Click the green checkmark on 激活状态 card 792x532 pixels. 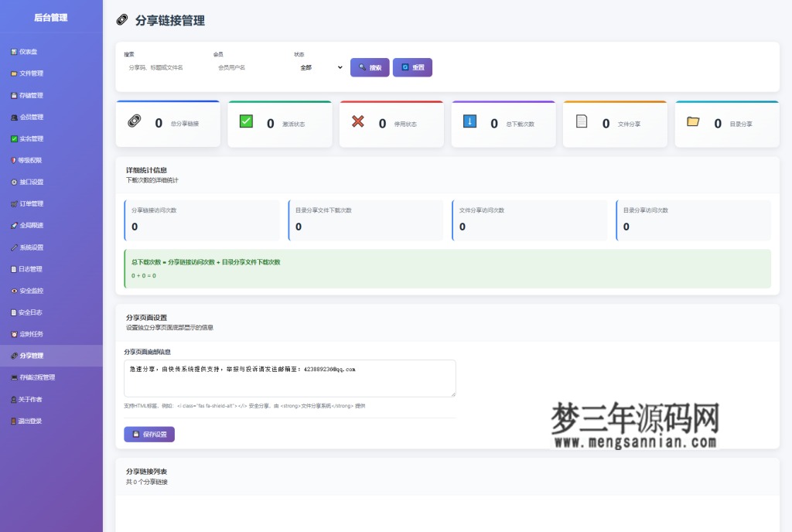[247, 122]
